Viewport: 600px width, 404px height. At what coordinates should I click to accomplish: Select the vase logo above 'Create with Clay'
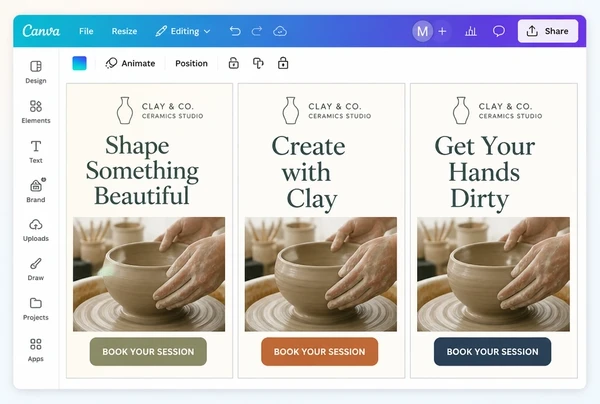click(x=291, y=111)
